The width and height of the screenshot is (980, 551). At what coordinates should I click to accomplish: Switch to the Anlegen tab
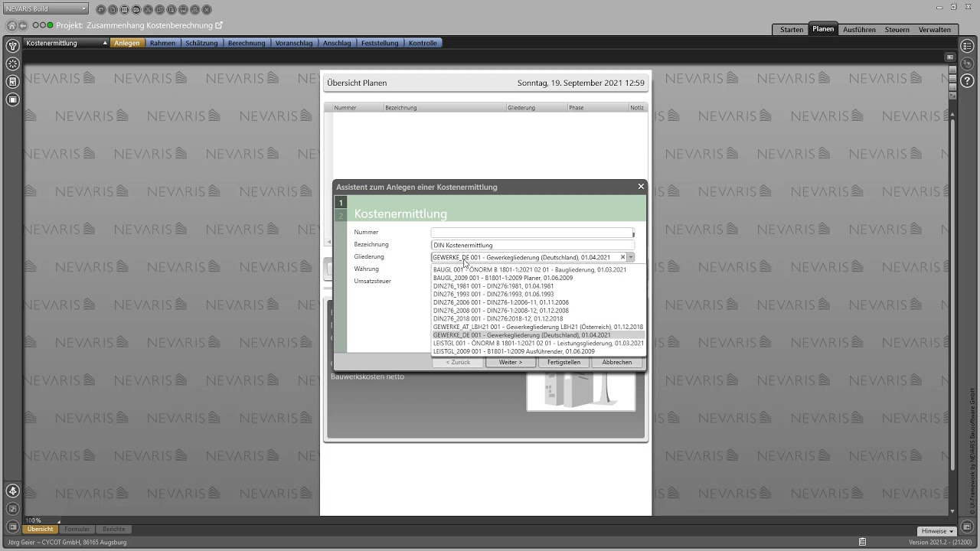point(127,43)
